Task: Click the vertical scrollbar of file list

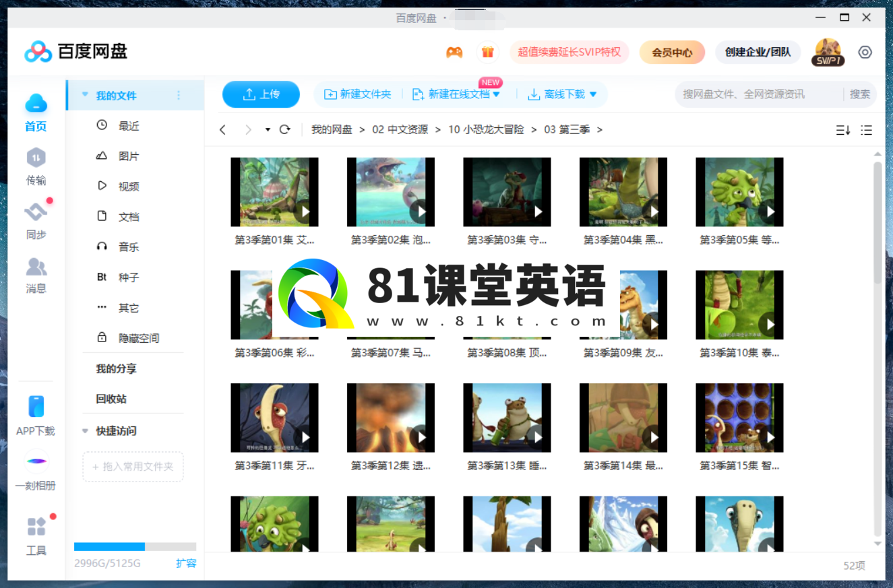Action: click(x=877, y=222)
